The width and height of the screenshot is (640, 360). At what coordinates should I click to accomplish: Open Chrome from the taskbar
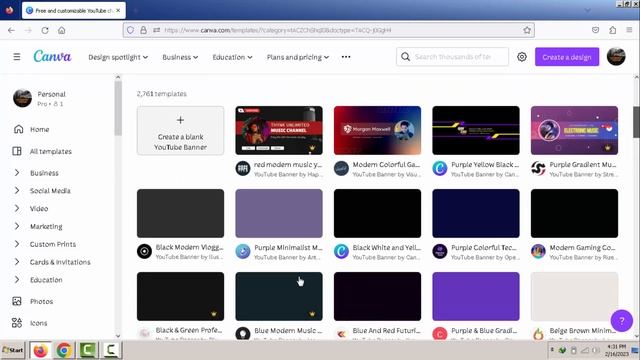coord(64,350)
